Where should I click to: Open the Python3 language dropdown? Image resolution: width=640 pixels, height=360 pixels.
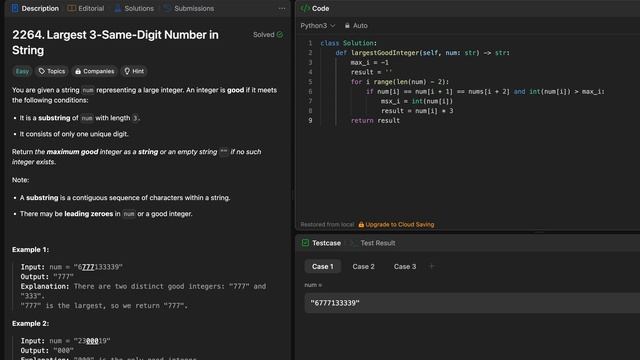(x=318, y=25)
